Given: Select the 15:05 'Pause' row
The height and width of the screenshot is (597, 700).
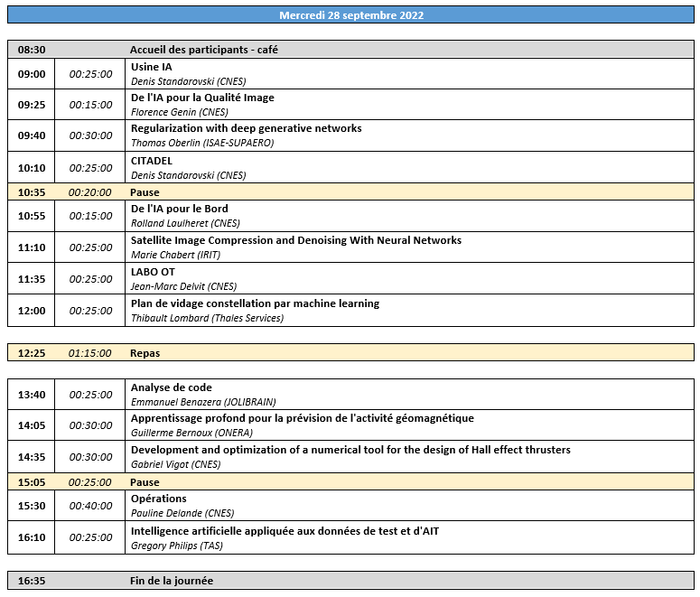Looking at the screenshot, I should (x=145, y=482).
